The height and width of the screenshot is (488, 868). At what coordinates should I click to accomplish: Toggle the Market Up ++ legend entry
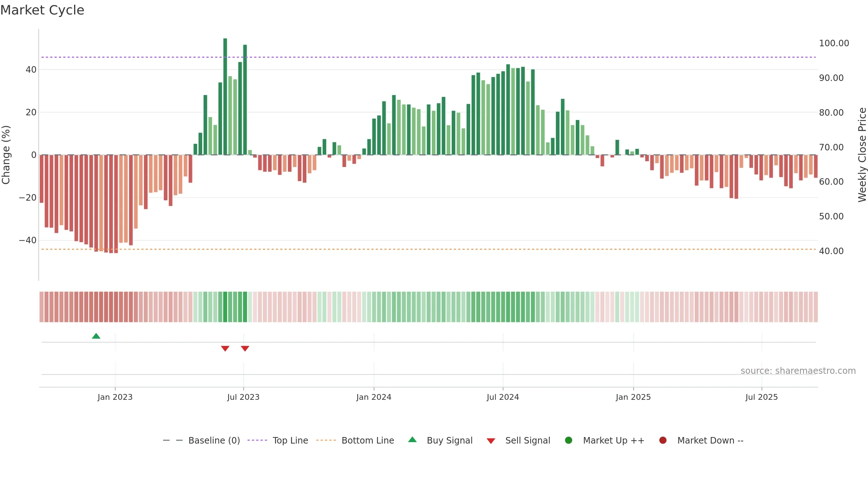pyautogui.click(x=604, y=440)
